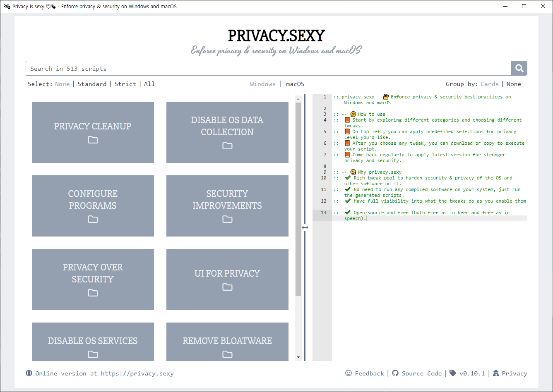Click the 'How to use' code line

coord(360,114)
